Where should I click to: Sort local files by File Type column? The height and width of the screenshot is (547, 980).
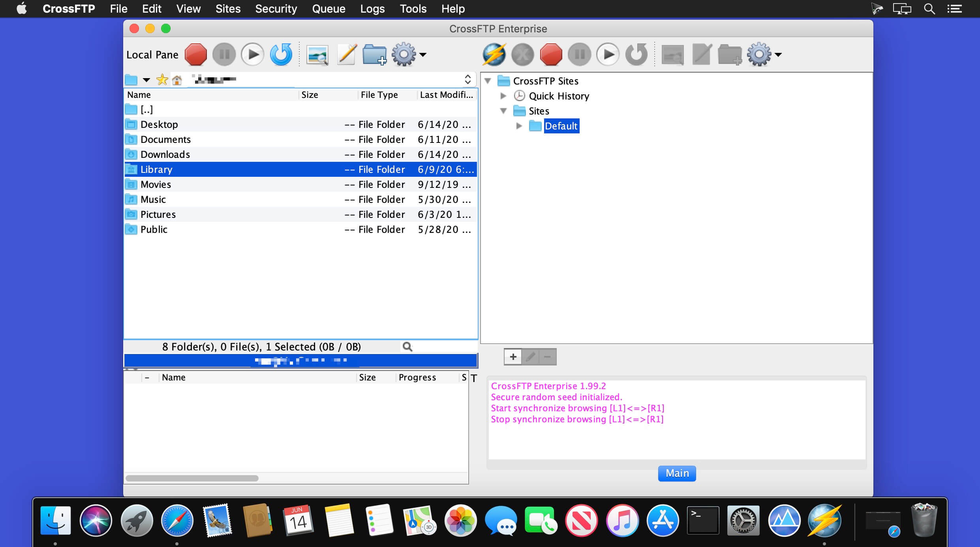[388, 95]
